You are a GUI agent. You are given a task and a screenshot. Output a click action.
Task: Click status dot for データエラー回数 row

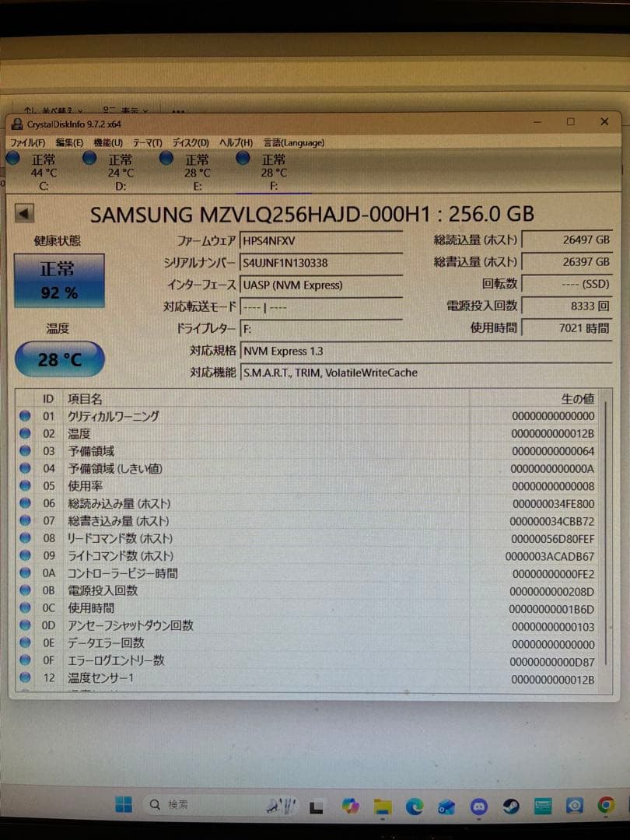[25, 642]
